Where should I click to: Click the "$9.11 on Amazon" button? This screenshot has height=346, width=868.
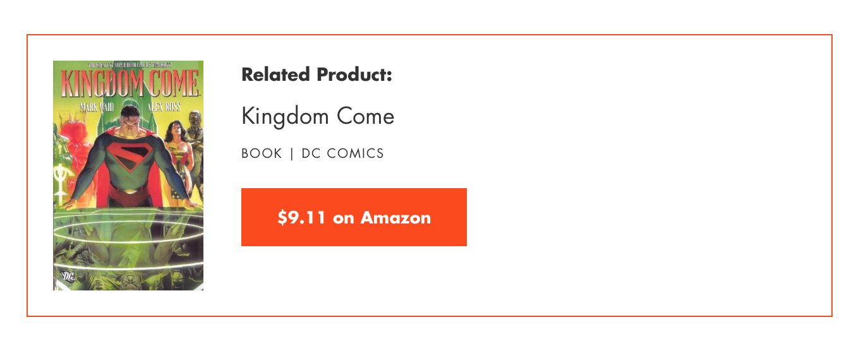354,217
